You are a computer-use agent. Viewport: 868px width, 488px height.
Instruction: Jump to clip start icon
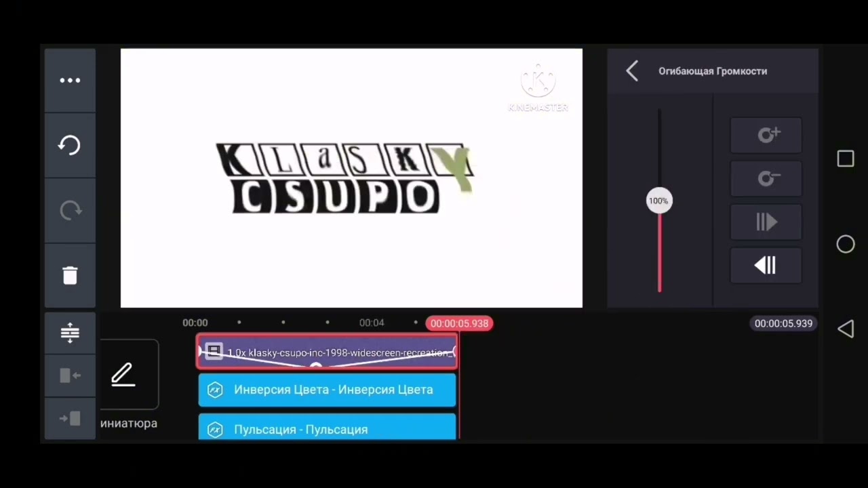(x=70, y=375)
